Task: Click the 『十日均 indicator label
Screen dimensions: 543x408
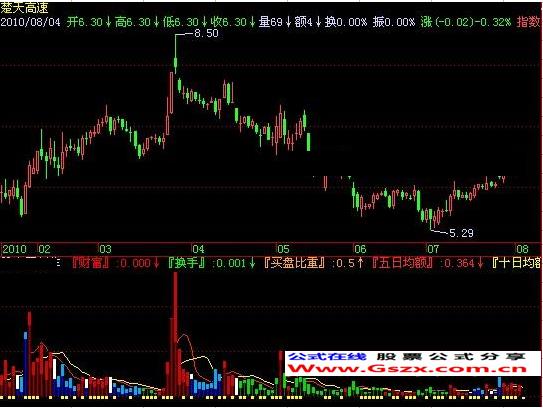Action: coord(516,263)
